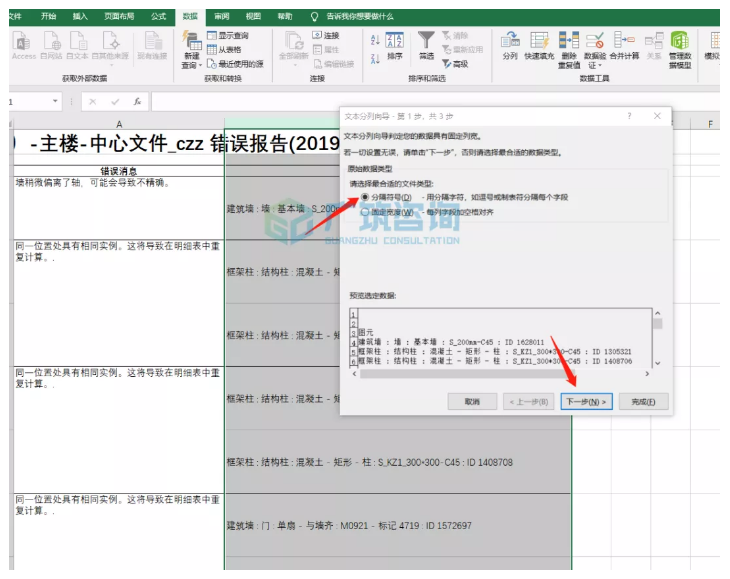This screenshot has width=730, height=579.
Task: Switch to the Home (开始) tab
Action: pyautogui.click(x=48, y=16)
